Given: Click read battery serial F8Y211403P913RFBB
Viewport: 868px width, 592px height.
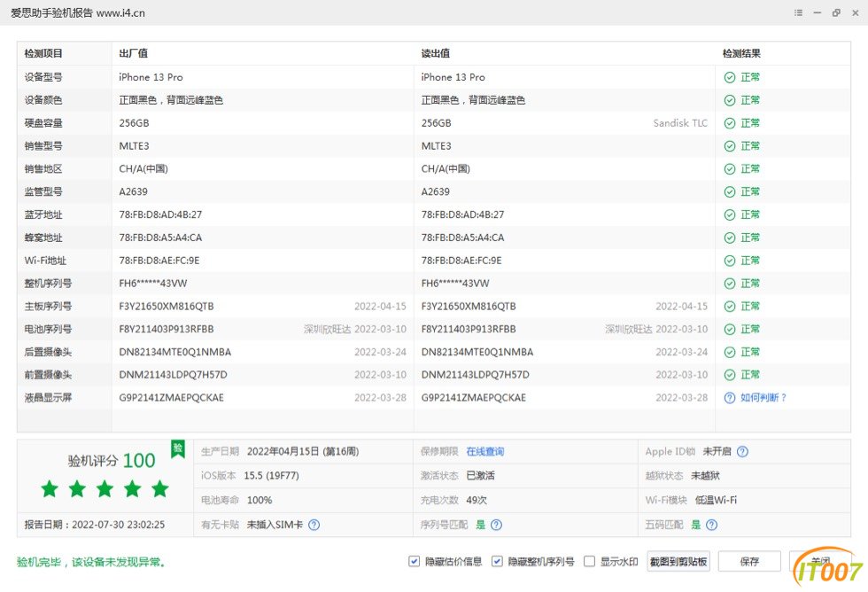Looking at the screenshot, I should 469,329.
